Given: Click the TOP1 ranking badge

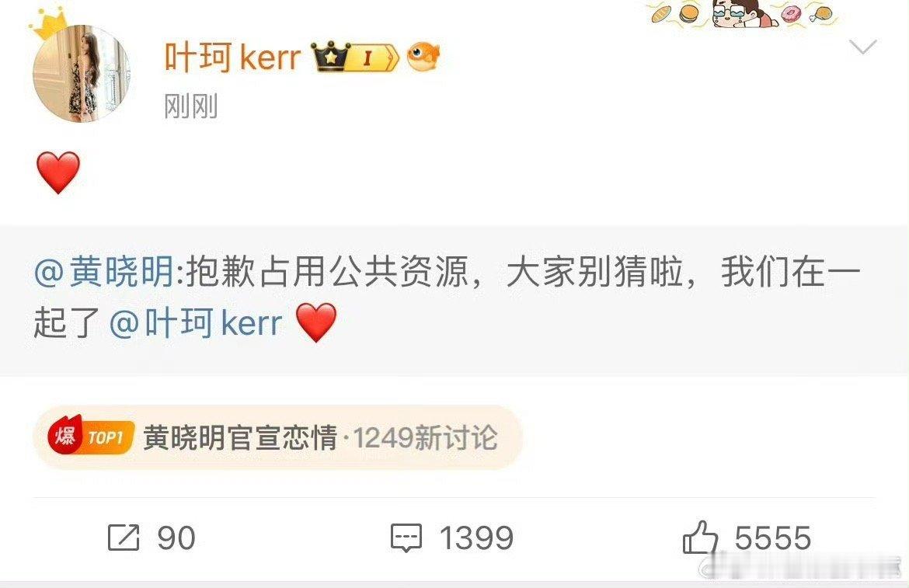Looking at the screenshot, I should point(106,437).
